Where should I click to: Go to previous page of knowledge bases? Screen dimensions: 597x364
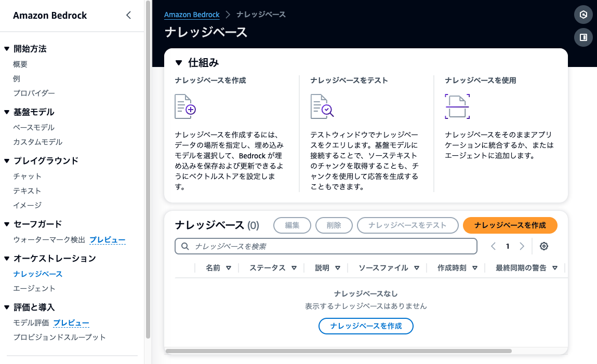pos(494,246)
